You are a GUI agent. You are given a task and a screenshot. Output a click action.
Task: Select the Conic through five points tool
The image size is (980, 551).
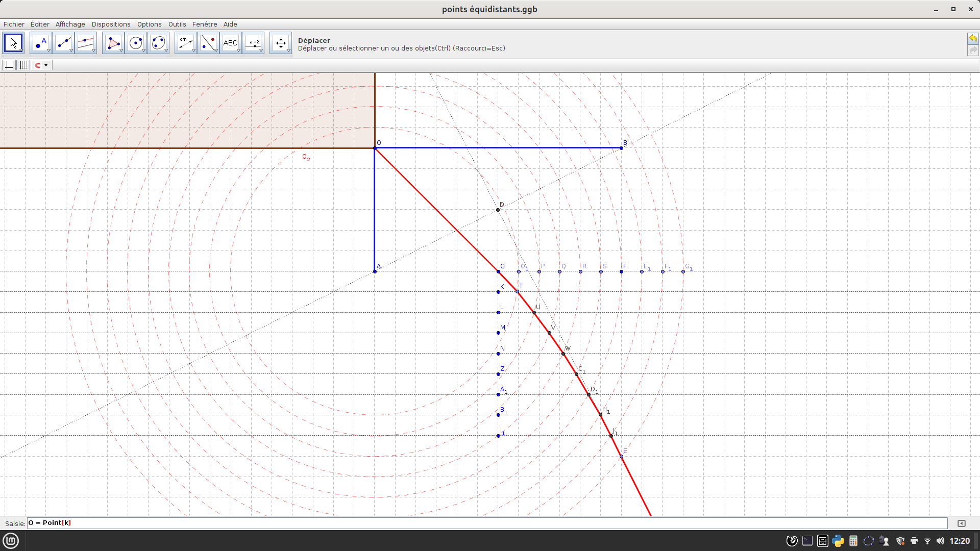tap(158, 43)
